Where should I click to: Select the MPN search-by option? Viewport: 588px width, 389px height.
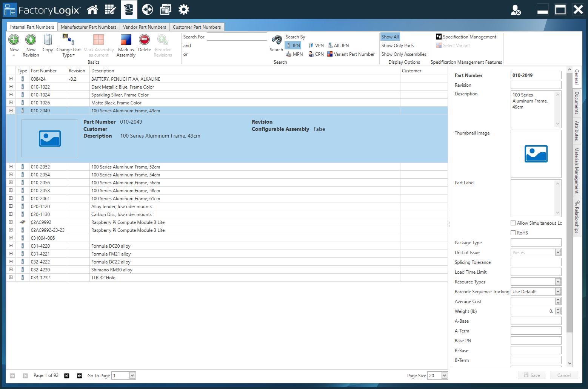point(294,54)
